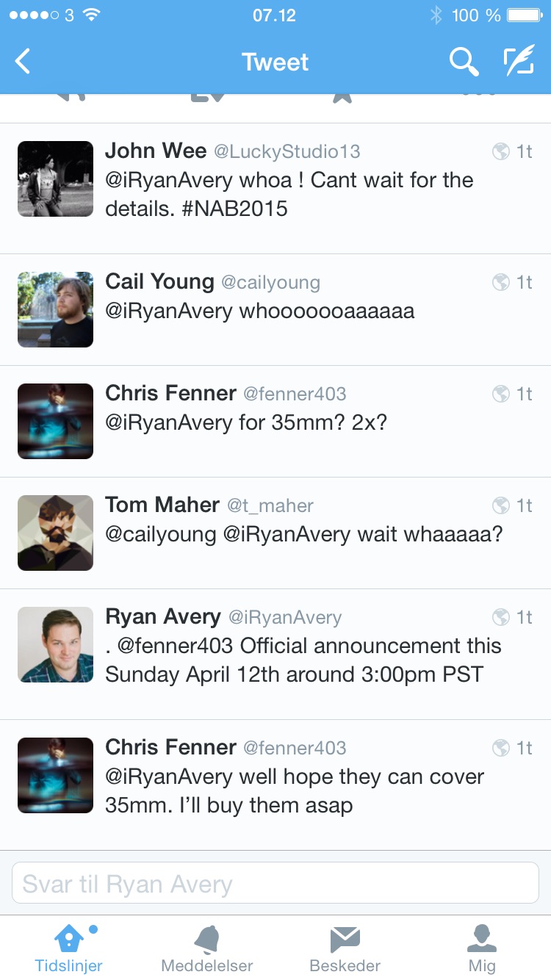View Tom Maher's avatar
The width and height of the screenshot is (551, 980).
(x=56, y=533)
